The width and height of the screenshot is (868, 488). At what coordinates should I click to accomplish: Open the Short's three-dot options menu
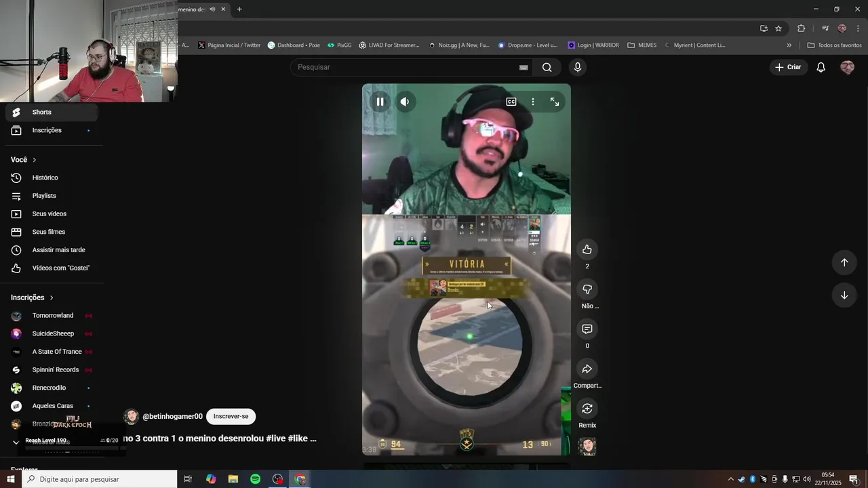click(x=533, y=102)
